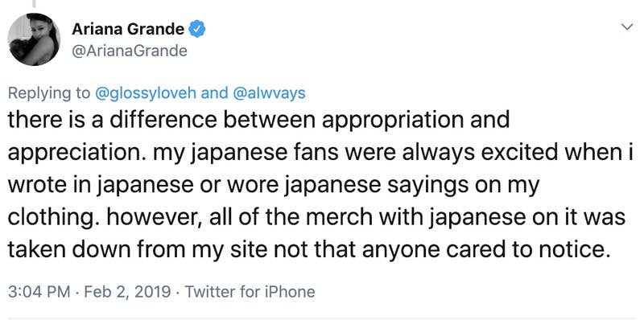Click the word 'and' between the mentions

[216, 93]
